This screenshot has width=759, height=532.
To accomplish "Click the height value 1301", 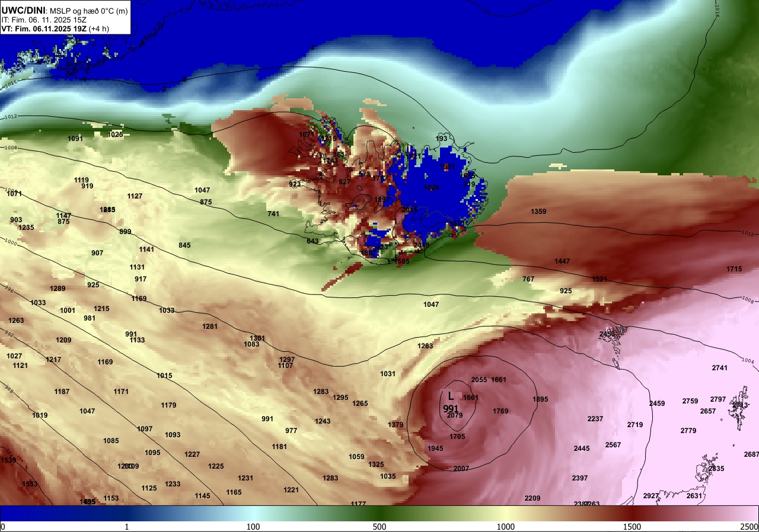I will [x=257, y=338].
